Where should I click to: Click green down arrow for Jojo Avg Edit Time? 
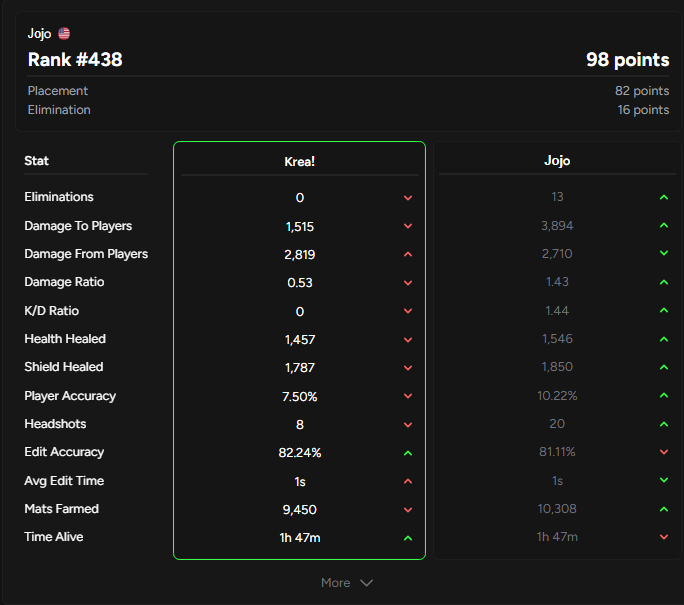coord(664,480)
